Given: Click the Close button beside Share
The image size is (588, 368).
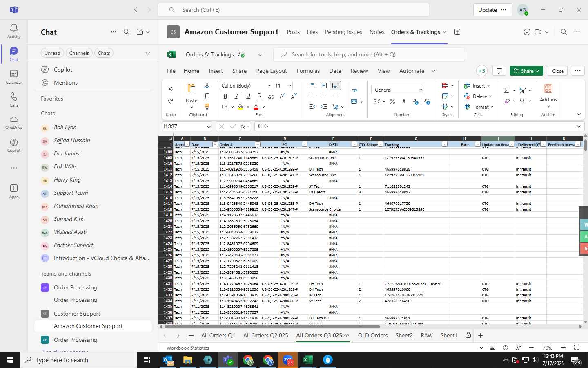Looking at the screenshot, I should click(558, 71).
